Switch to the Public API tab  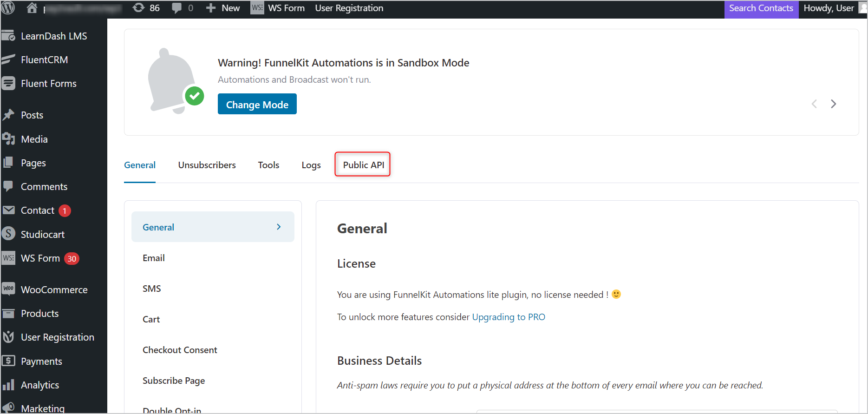[363, 164]
